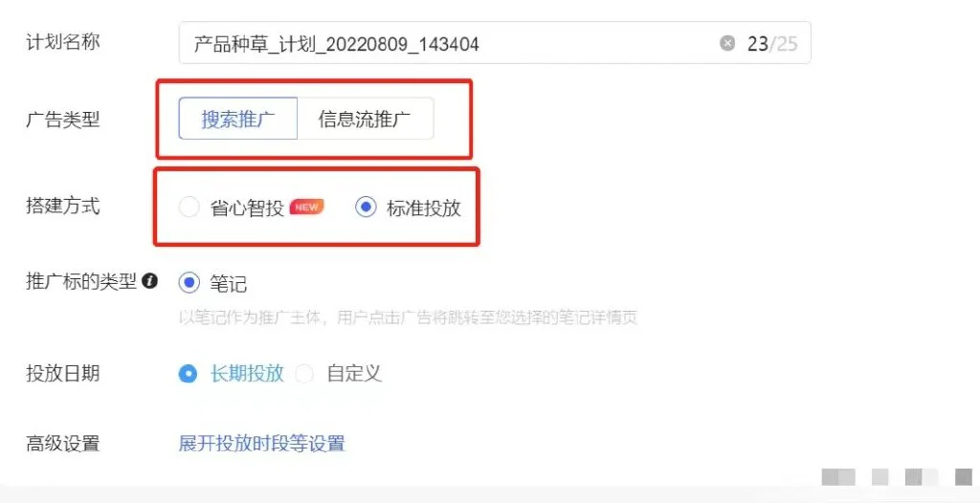Select the 省心智投 radio option
Screen dimensions: 980x503
click(x=189, y=208)
